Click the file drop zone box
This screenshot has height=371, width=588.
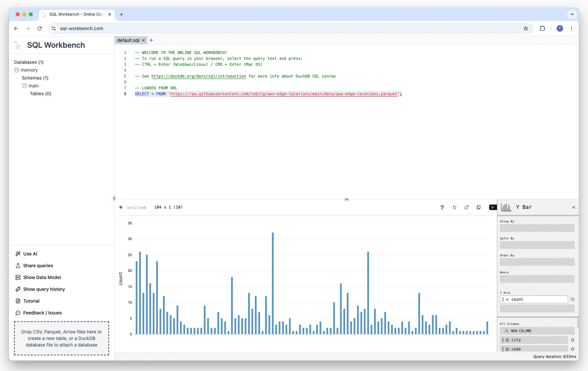point(61,338)
